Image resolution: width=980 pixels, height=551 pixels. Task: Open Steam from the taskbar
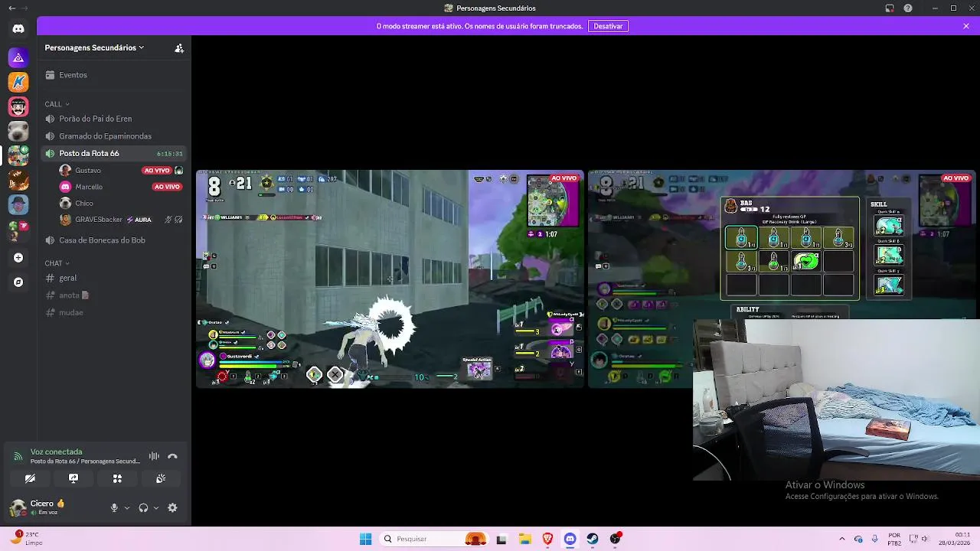593,539
